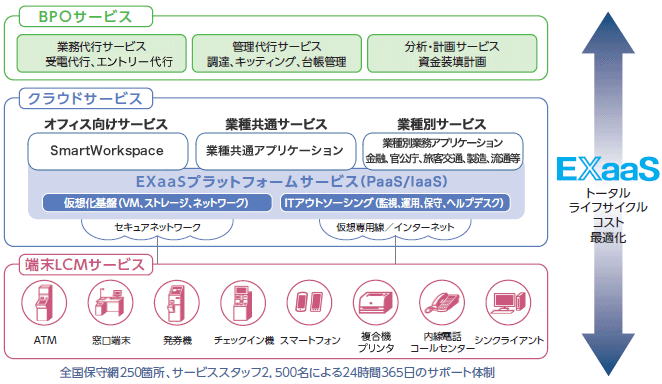Click the オフィス向けサービス heading
The width and height of the screenshot is (662, 384).
click(106, 124)
